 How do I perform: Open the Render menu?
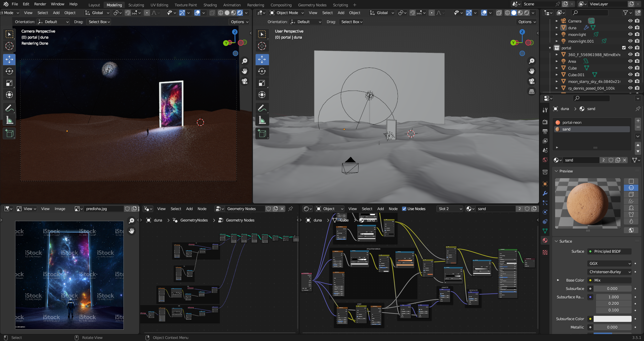[40, 4]
